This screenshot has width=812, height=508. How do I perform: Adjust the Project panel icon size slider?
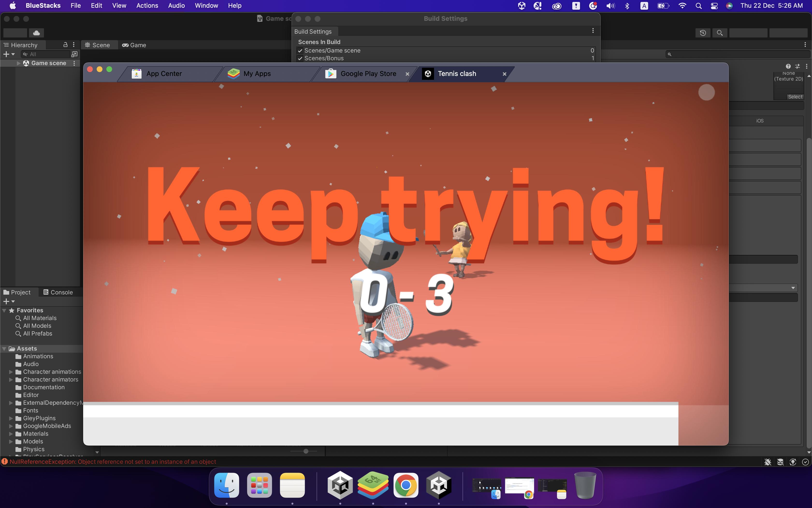[306, 451]
